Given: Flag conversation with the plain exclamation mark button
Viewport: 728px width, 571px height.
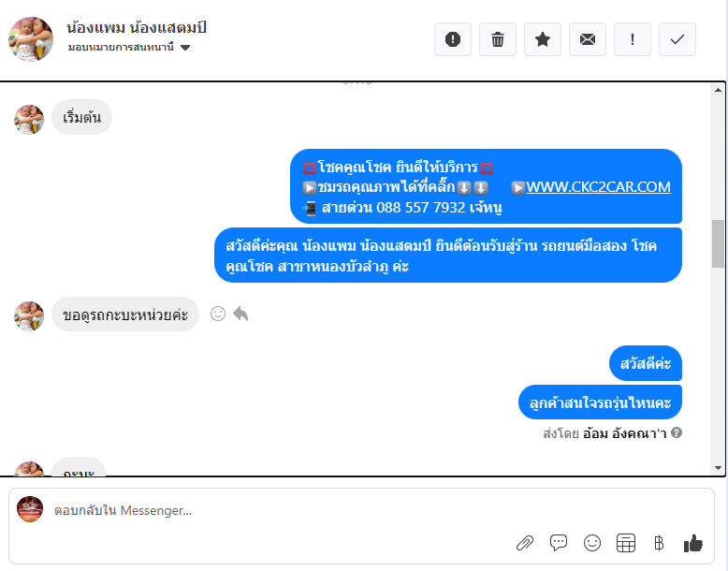Looking at the screenshot, I should point(633,39).
